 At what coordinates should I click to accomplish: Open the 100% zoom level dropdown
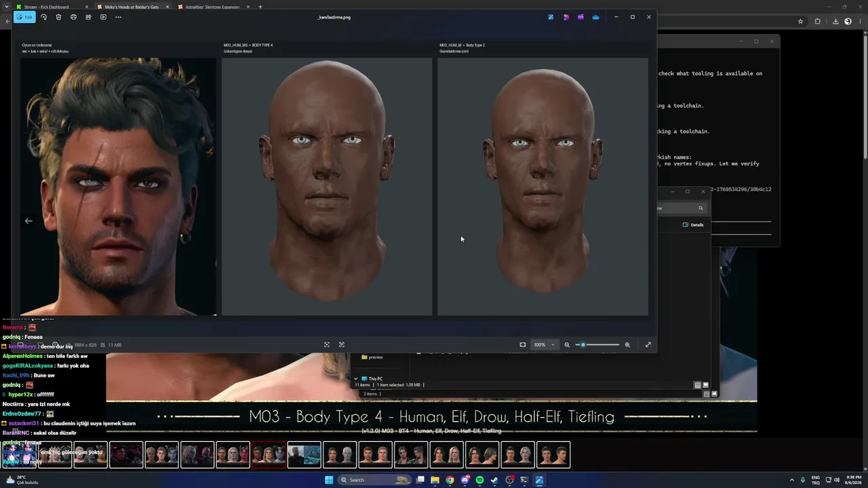coord(544,344)
